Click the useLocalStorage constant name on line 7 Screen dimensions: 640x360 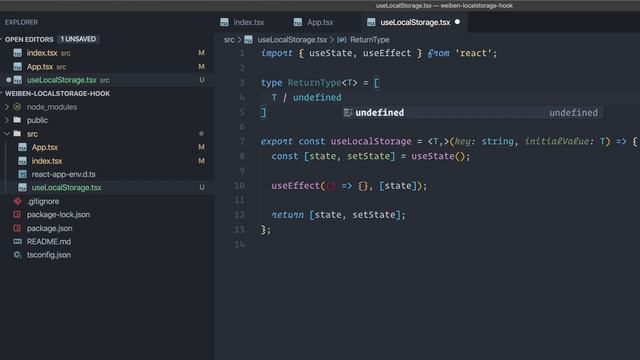pos(371,141)
